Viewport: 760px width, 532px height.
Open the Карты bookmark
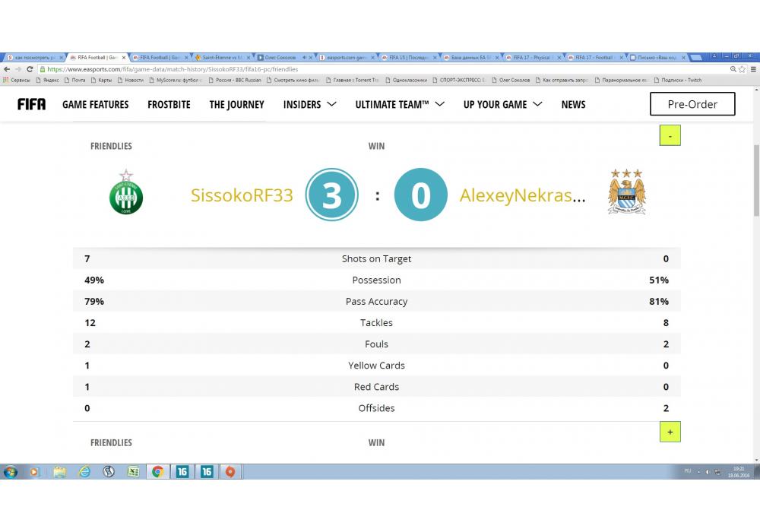[101, 80]
